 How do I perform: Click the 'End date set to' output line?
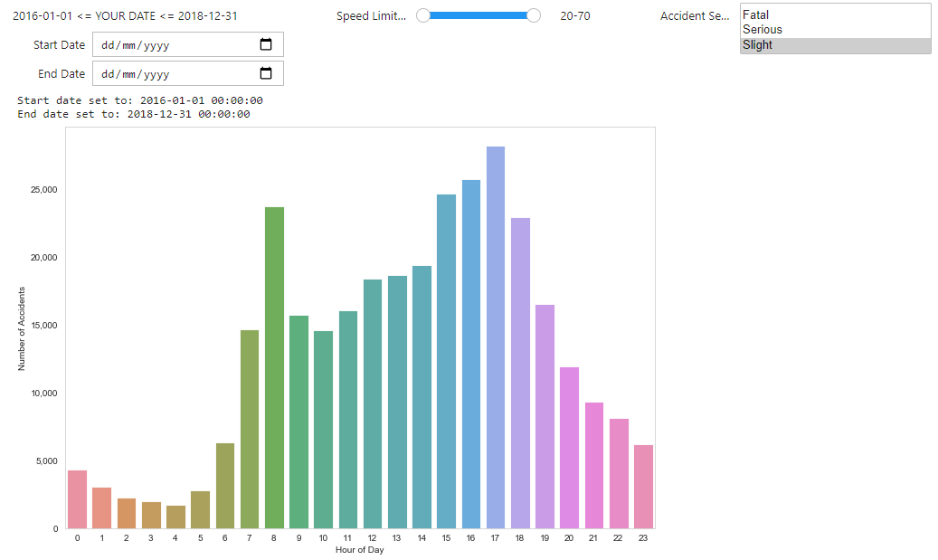tap(133, 114)
